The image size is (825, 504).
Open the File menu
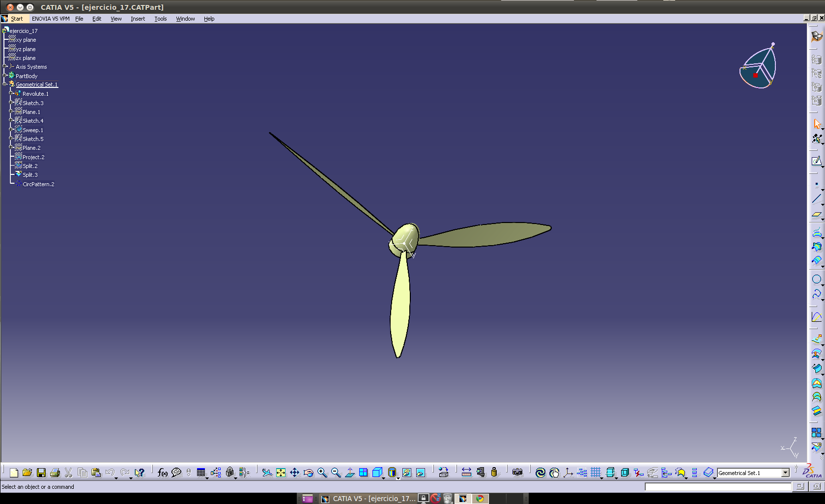coord(79,19)
